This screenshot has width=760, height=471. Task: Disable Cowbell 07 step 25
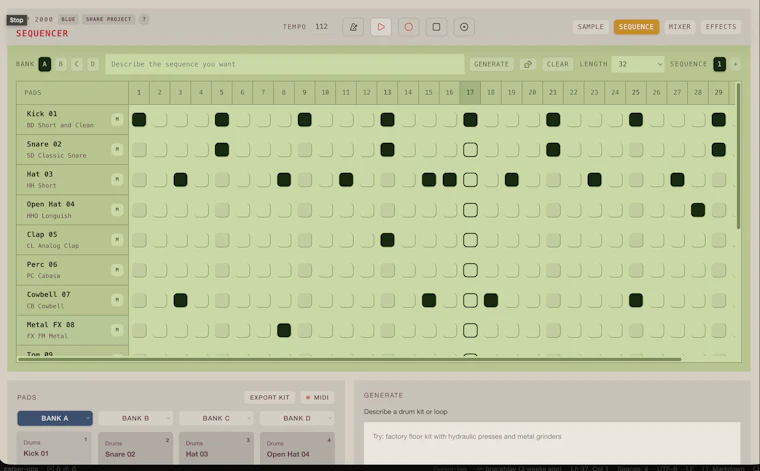[636, 300]
